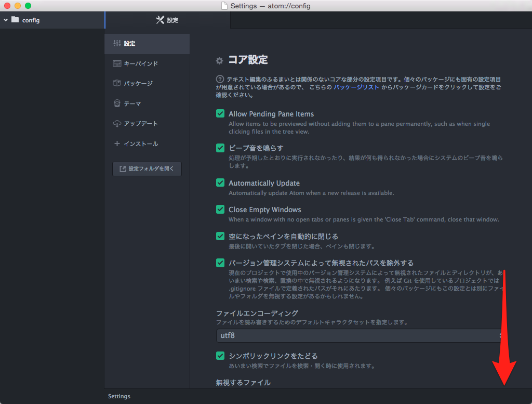Click Settings in the status bar
Image resolution: width=532 pixels, height=404 pixels.
[x=118, y=396]
